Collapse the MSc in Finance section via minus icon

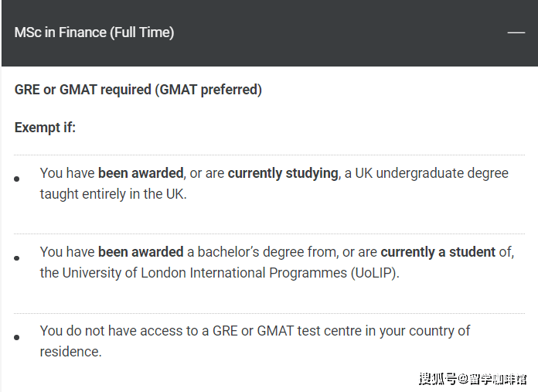tap(516, 32)
